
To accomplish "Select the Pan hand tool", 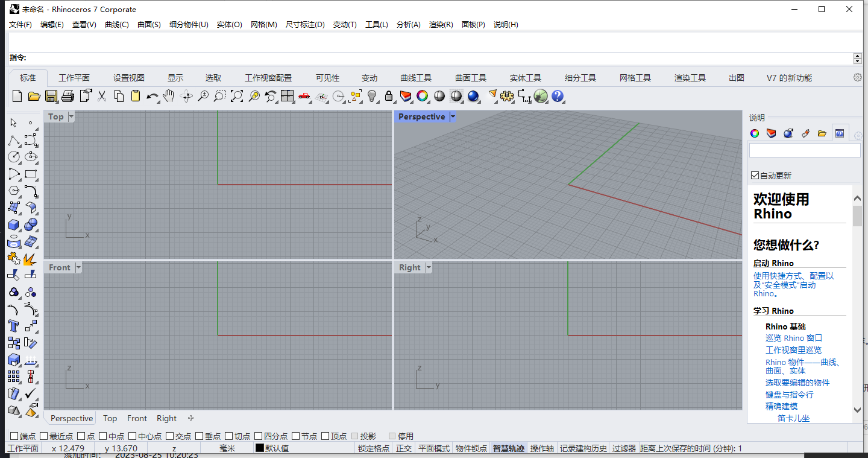I will coord(169,96).
